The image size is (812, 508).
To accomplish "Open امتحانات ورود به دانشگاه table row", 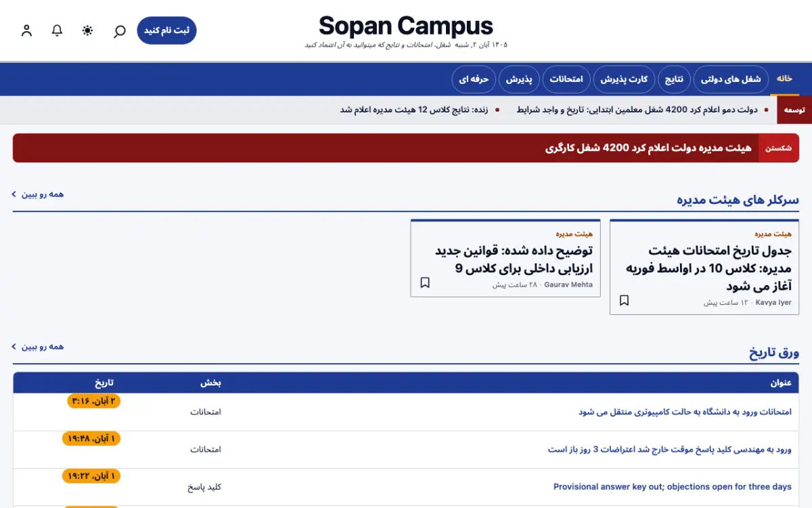I will coord(406,412).
